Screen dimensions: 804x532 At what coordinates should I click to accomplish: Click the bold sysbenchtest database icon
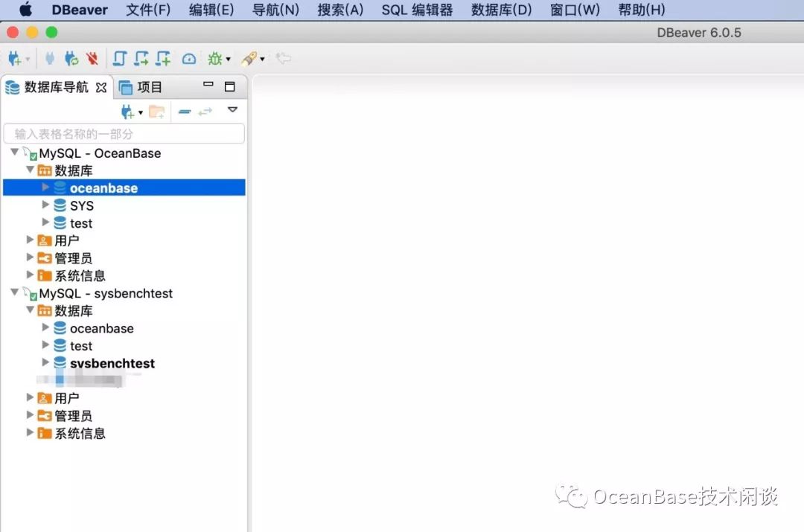(x=60, y=363)
